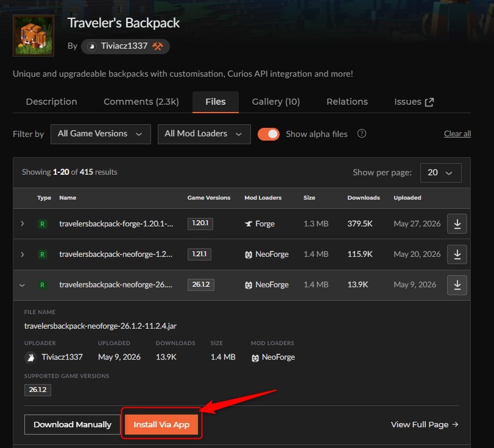This screenshot has width=494, height=448.
Task: Select travelersbackpack-neoforge-26.1.2-11.2.4.jar file name text
Action: 100,326
